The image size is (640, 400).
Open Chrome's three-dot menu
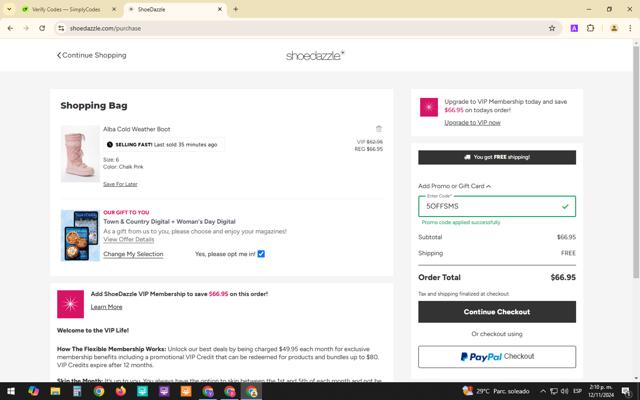(630, 28)
